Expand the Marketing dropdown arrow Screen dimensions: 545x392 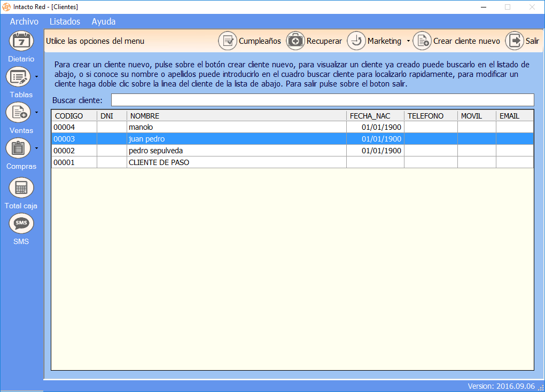(408, 41)
